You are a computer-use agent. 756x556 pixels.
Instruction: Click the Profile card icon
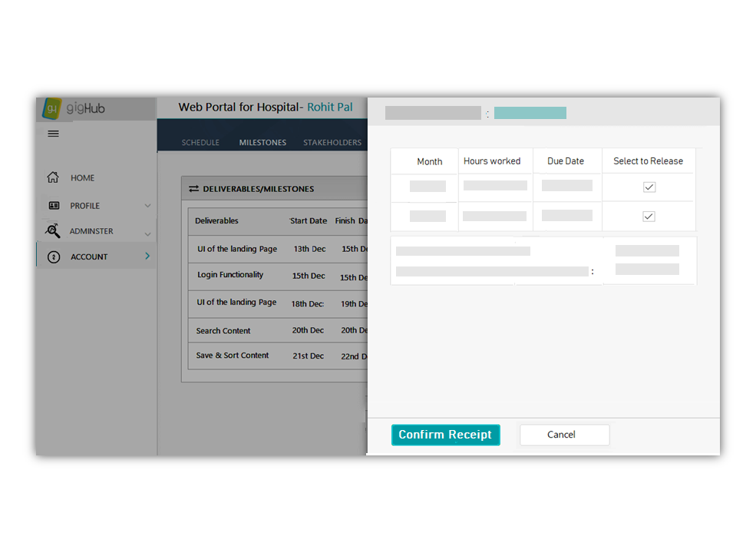(54, 205)
